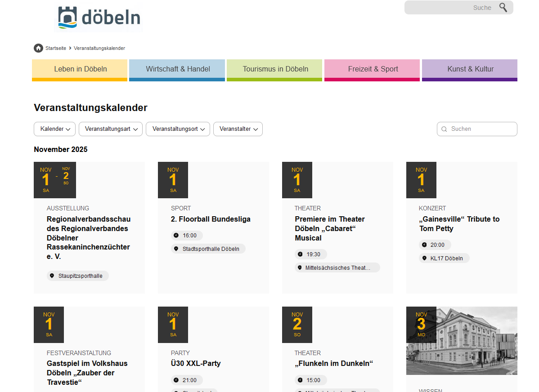Open the „Gainesville“ Tribute to Tom Petty event

click(x=459, y=224)
